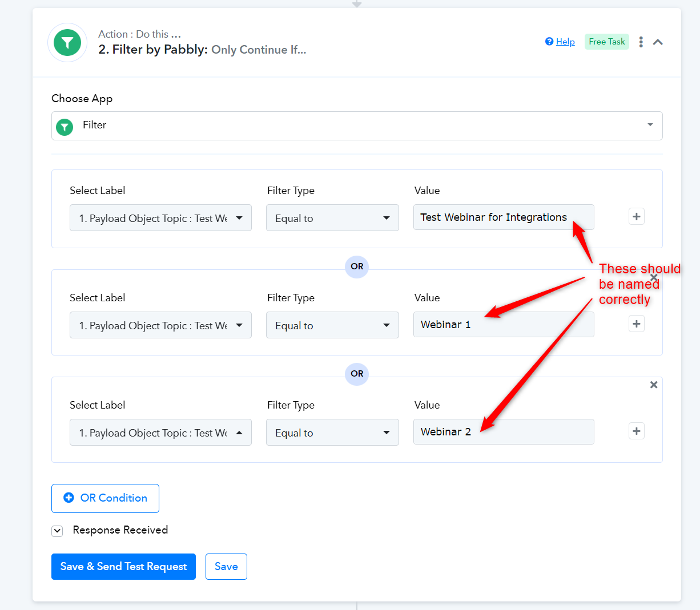Image resolution: width=700 pixels, height=610 pixels.
Task: Open Select Label dropdown in first condition
Action: coord(160,218)
